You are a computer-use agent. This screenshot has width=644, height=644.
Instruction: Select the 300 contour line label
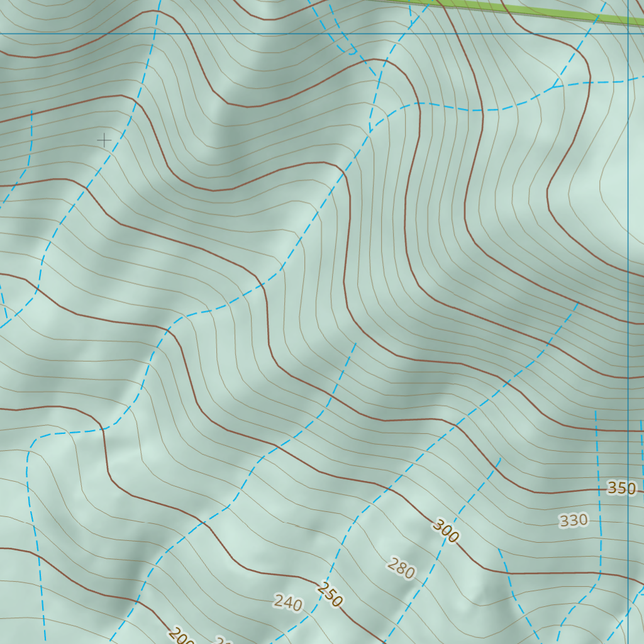(446, 531)
